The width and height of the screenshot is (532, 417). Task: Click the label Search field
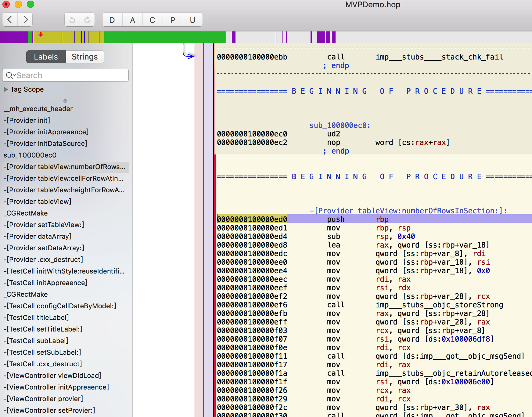pos(66,75)
